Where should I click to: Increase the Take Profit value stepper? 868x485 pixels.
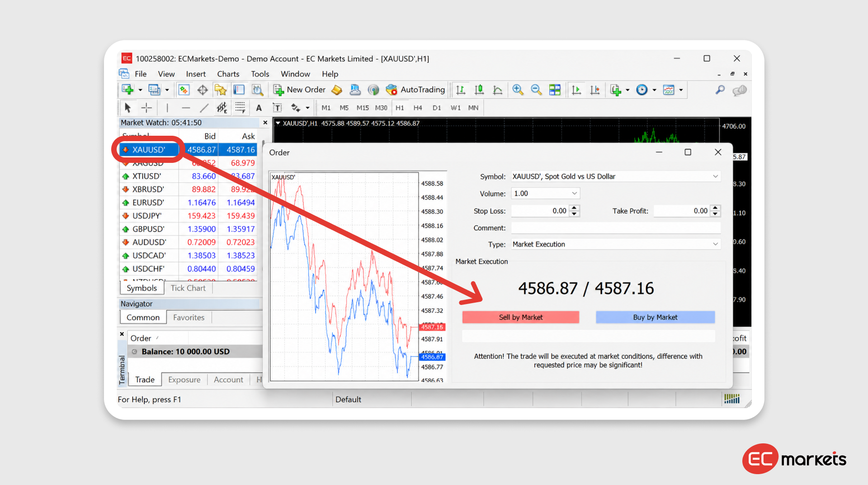(715, 208)
